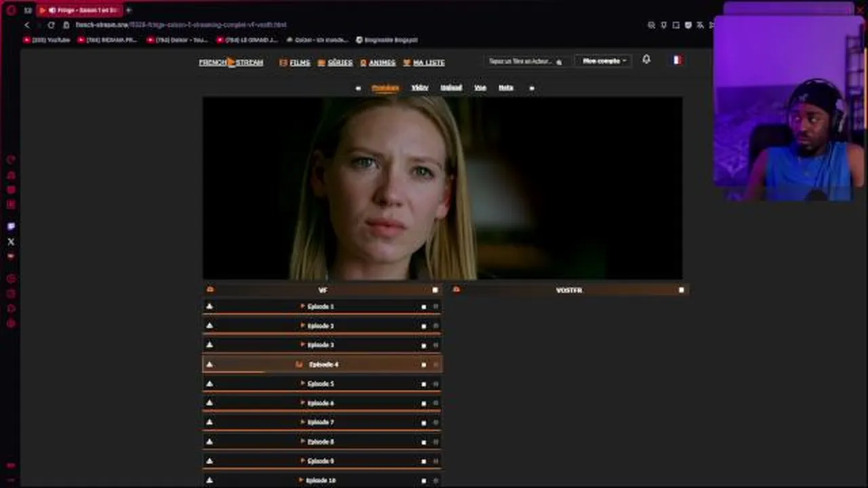Open the Animes menu
868x488 pixels.
click(x=378, y=62)
